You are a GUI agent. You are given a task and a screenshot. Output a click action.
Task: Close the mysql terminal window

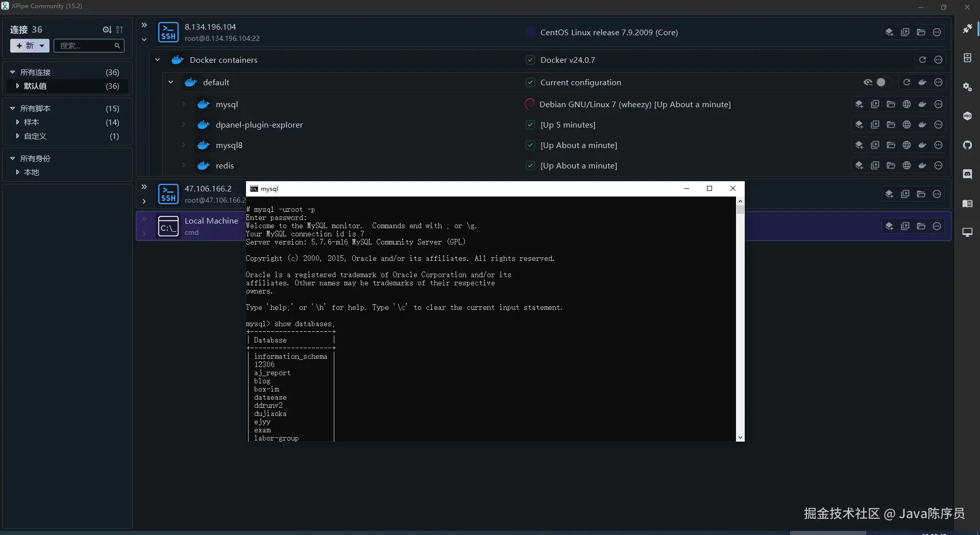[x=733, y=188]
